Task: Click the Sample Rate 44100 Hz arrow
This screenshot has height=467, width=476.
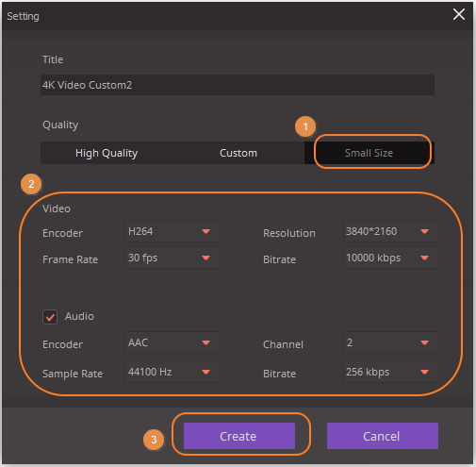Action: [x=205, y=372]
